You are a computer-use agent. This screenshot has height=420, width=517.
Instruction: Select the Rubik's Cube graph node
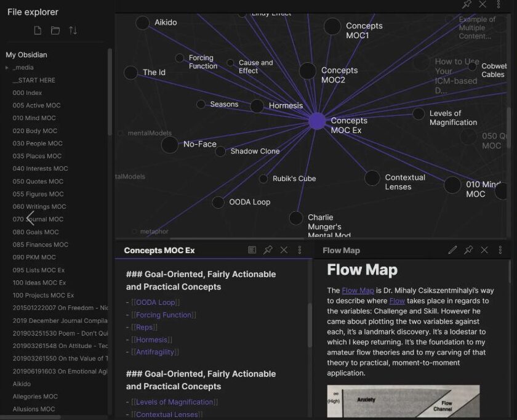(263, 179)
